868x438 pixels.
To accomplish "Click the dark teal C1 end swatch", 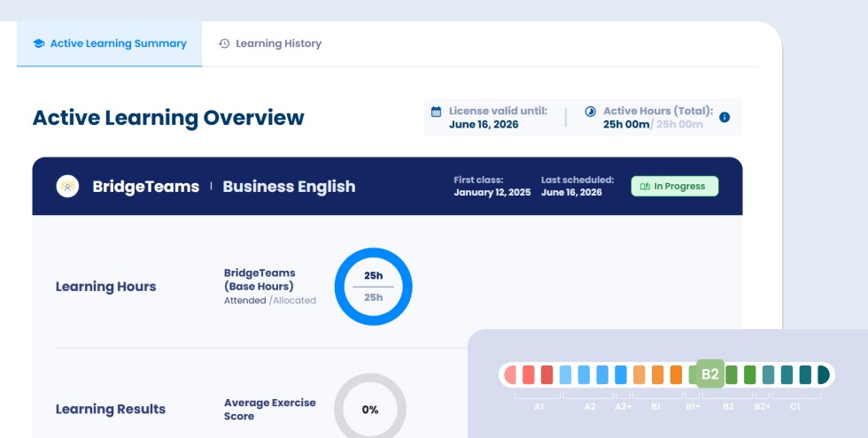I will point(823,374).
